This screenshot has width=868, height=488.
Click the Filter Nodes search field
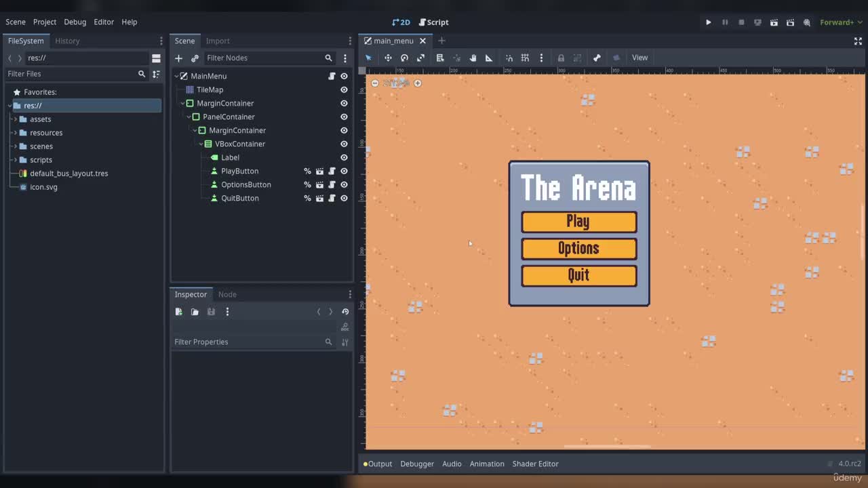tap(269, 58)
